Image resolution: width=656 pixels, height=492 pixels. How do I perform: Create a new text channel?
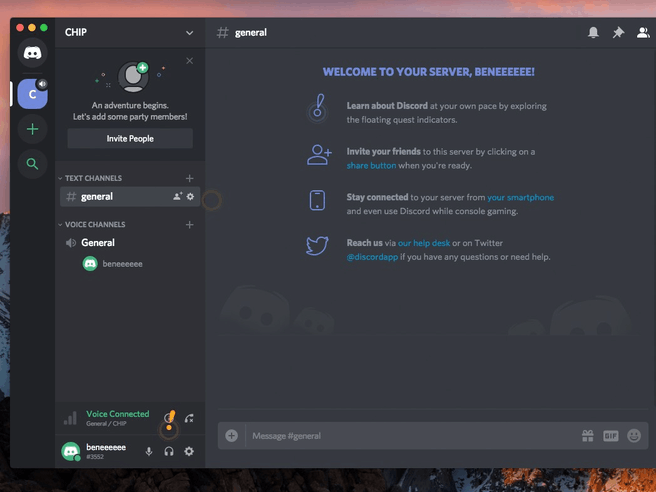coord(190,179)
